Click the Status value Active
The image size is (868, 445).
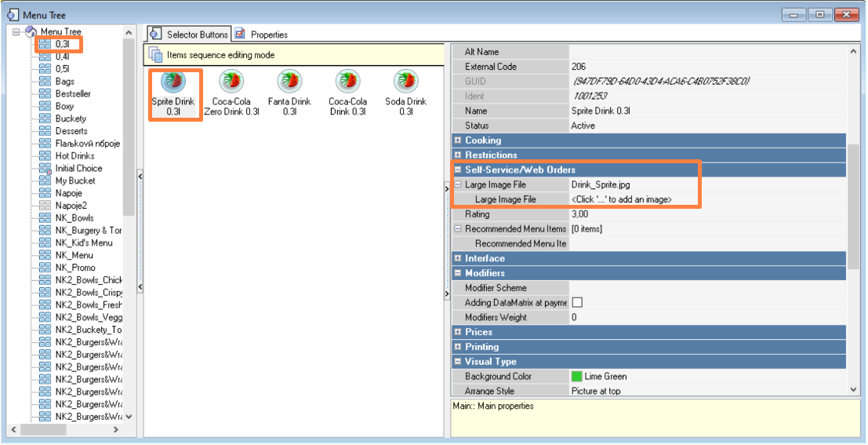click(707, 126)
